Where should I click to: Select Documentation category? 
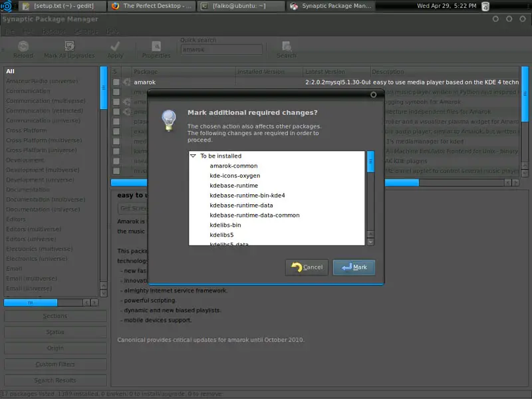pos(28,190)
